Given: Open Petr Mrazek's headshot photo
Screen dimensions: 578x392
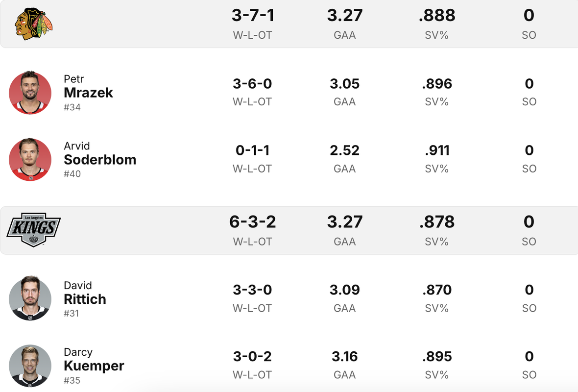Looking at the screenshot, I should coord(30,93).
